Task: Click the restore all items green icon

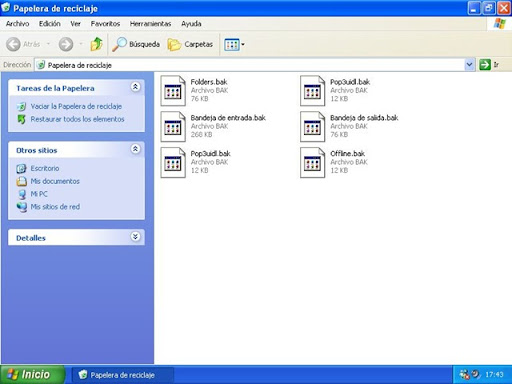Action: pos(22,119)
